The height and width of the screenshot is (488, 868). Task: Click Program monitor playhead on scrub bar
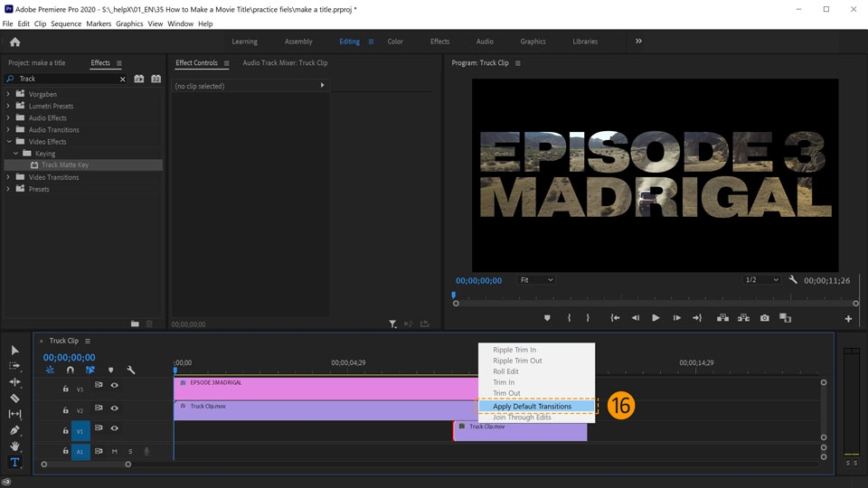(x=453, y=295)
